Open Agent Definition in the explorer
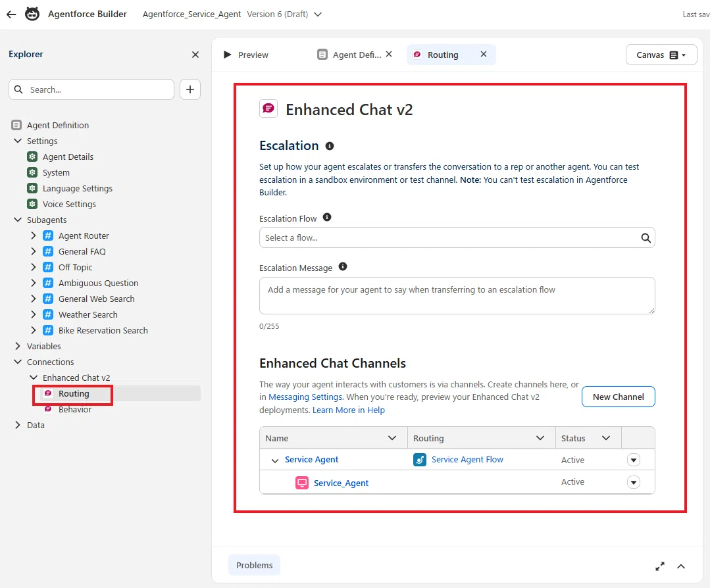The width and height of the screenshot is (710, 588). [x=57, y=125]
